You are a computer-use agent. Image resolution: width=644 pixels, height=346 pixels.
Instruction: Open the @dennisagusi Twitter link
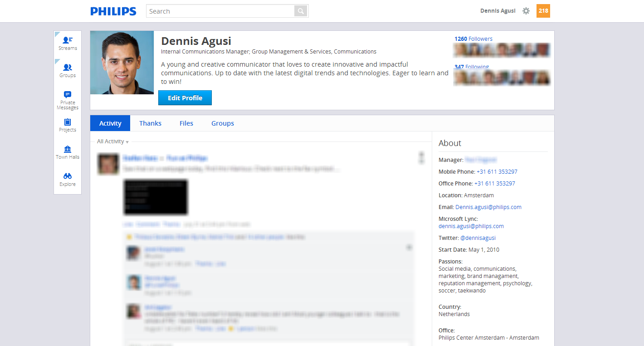click(478, 238)
